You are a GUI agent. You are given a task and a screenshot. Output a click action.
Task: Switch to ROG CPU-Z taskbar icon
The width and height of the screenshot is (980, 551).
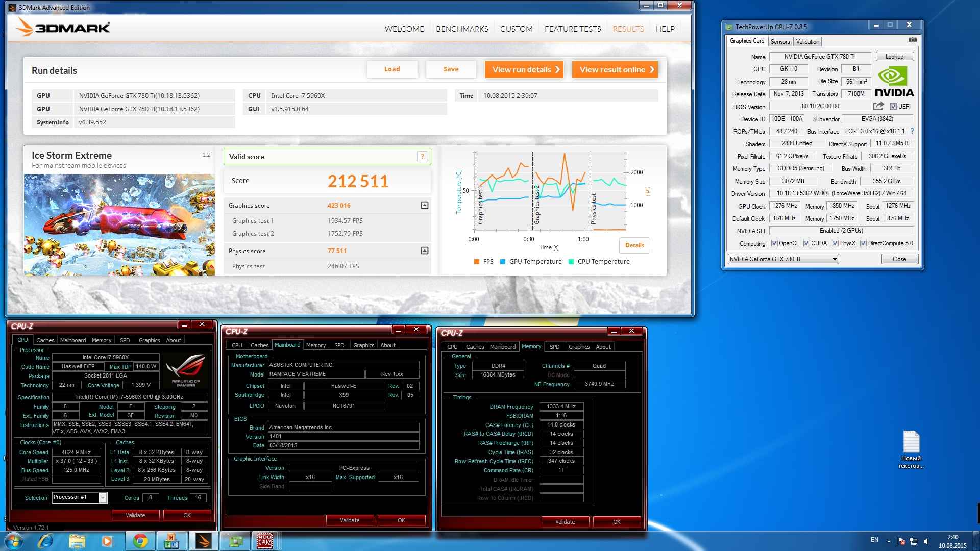pyautogui.click(x=265, y=541)
